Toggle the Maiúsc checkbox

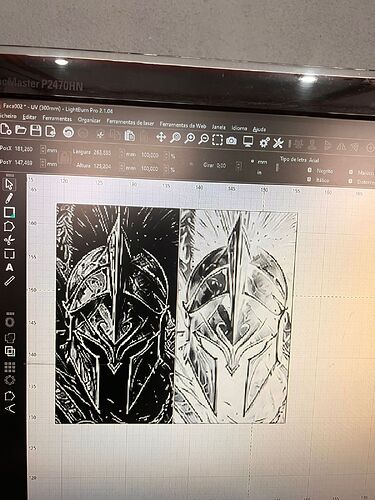(351, 172)
